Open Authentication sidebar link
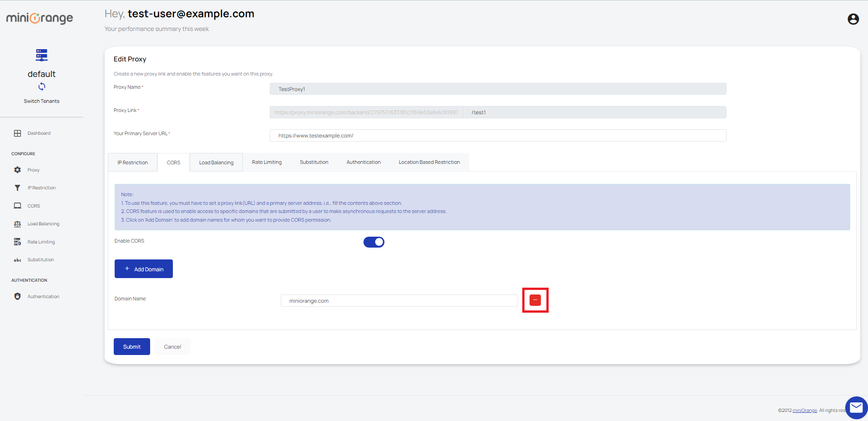This screenshot has width=868, height=421. pyautogui.click(x=43, y=297)
